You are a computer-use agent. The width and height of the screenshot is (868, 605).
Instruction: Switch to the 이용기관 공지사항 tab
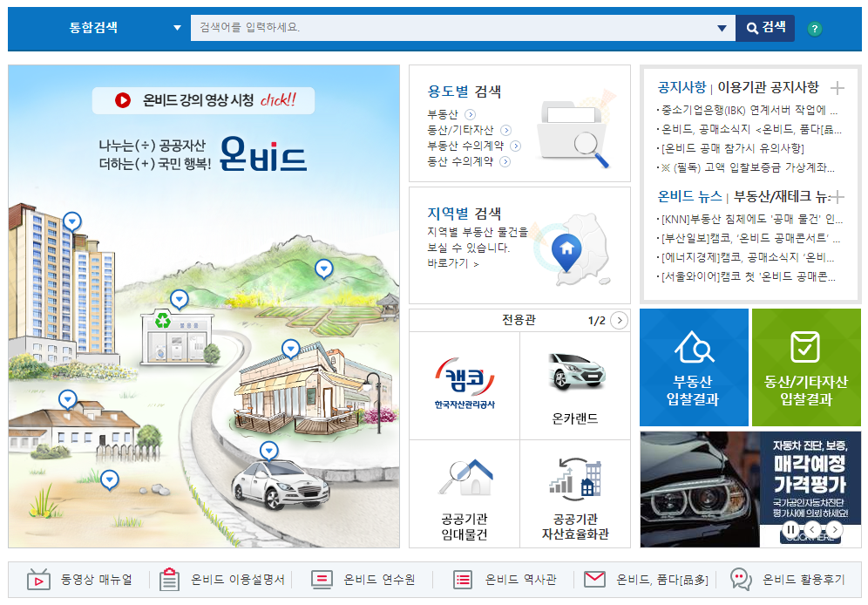[x=768, y=87]
